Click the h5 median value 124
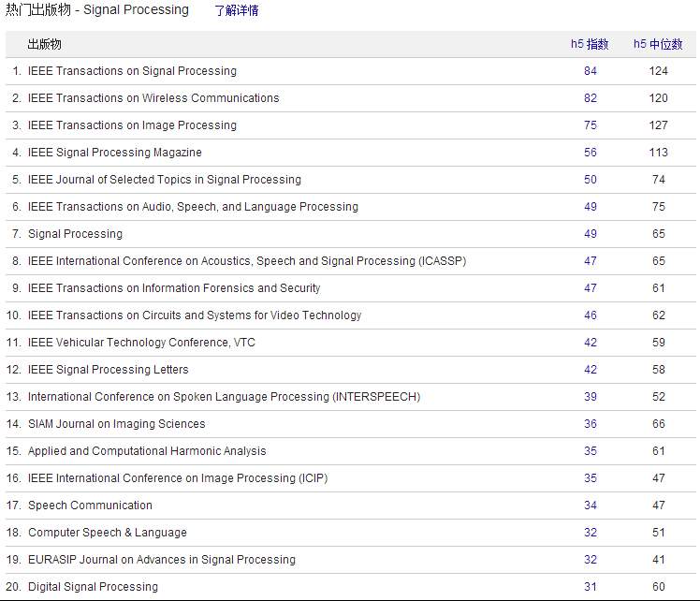 click(x=659, y=71)
